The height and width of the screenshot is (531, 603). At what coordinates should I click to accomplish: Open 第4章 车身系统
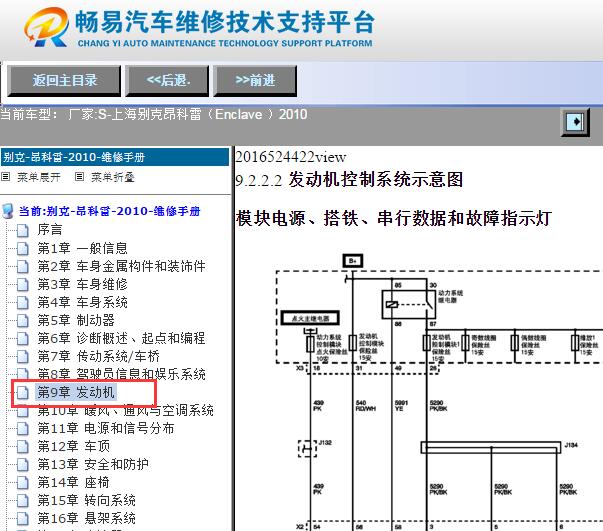point(82,302)
